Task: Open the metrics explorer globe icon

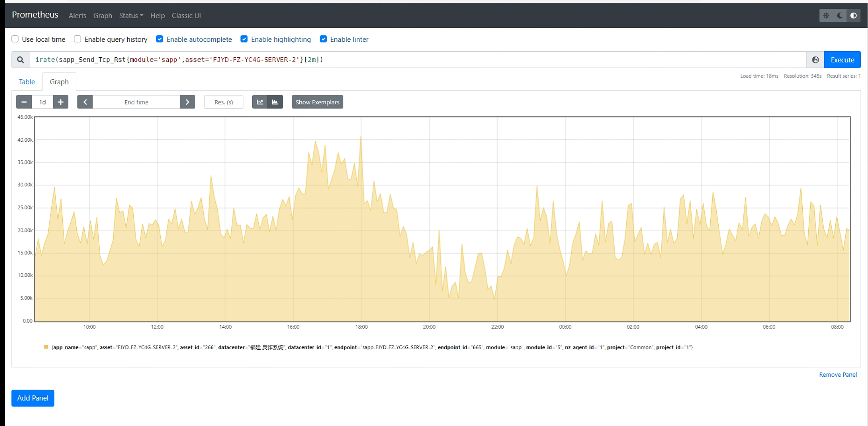Action: pyautogui.click(x=815, y=60)
